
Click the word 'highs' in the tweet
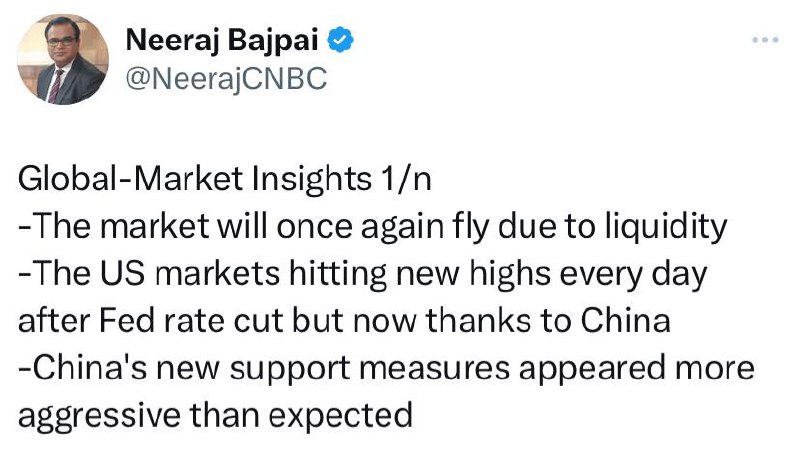510,274
